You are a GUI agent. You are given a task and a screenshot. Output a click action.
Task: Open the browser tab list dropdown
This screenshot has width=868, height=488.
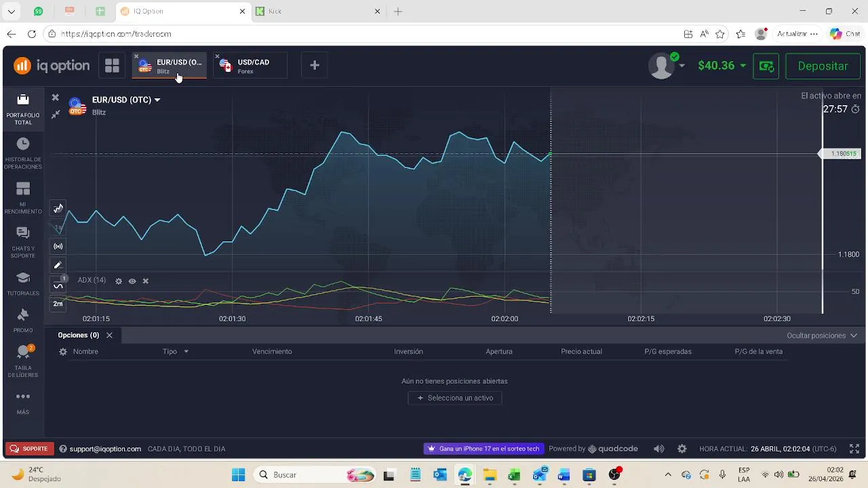click(x=12, y=12)
